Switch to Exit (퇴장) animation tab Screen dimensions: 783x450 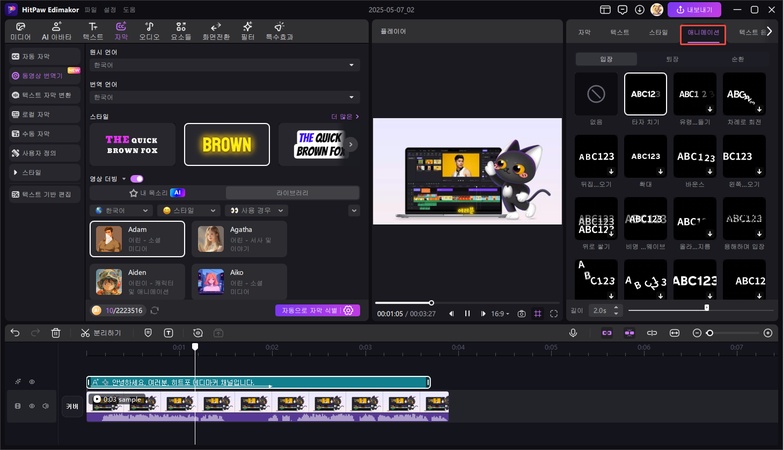672,59
